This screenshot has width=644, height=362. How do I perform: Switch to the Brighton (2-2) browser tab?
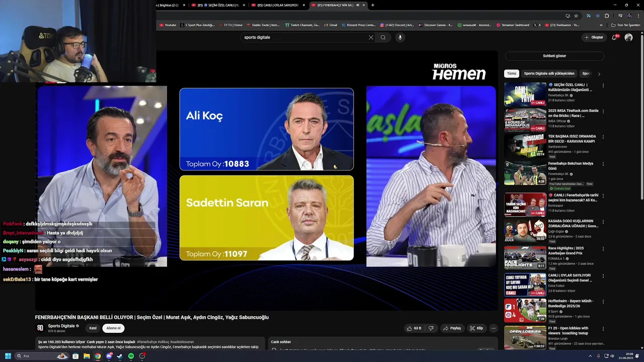click(x=171, y=5)
